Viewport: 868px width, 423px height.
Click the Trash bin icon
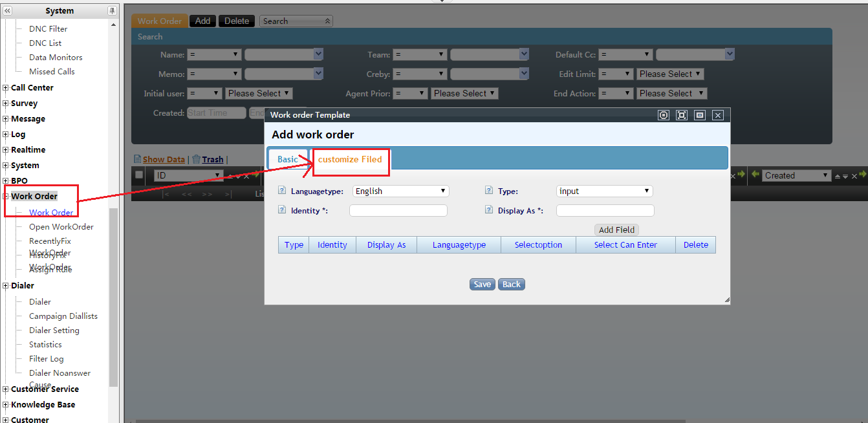coord(196,159)
